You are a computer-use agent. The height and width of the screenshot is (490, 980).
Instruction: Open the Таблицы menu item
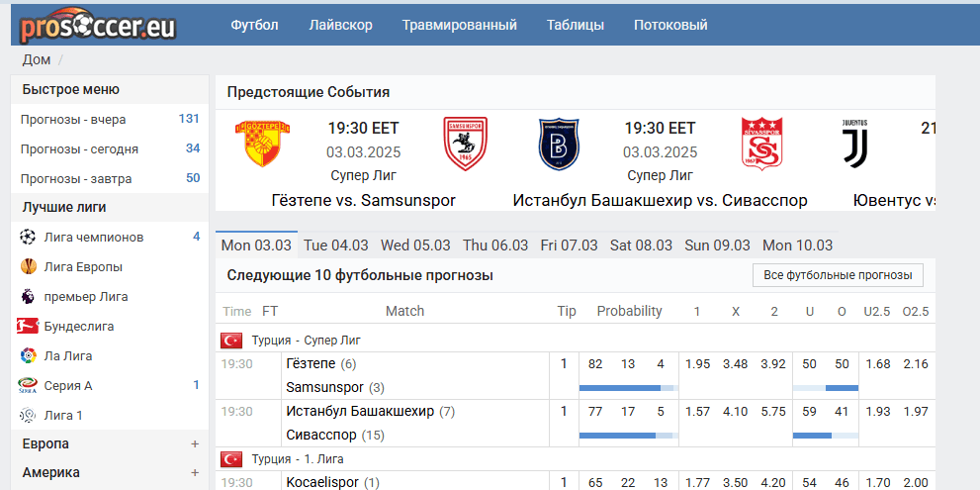[x=576, y=25]
